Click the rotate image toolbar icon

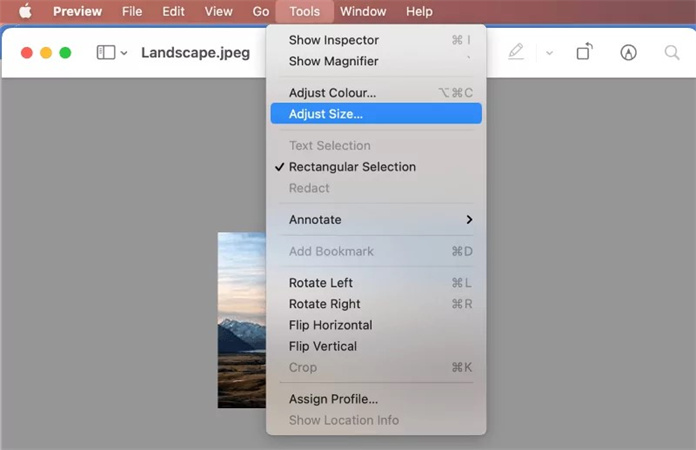pyautogui.click(x=585, y=51)
